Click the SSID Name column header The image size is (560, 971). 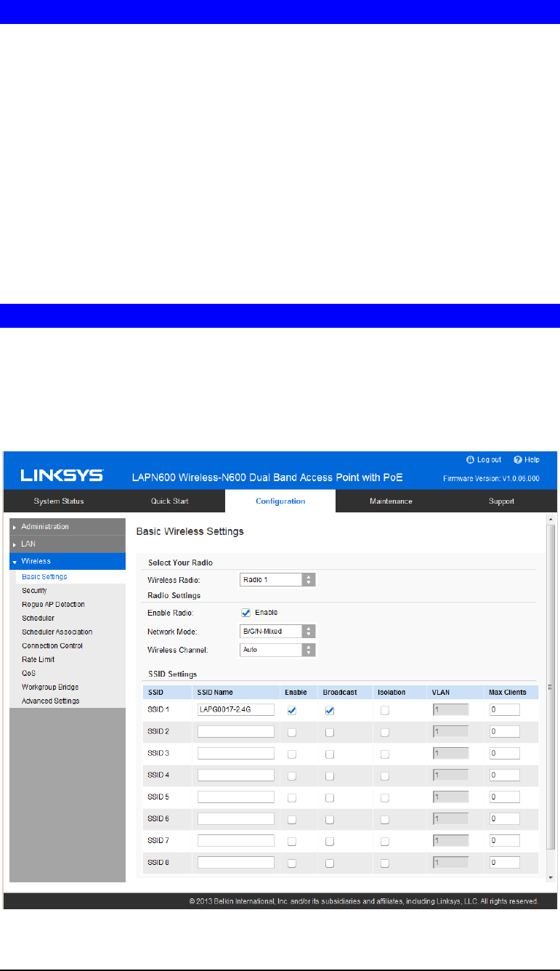[215, 692]
